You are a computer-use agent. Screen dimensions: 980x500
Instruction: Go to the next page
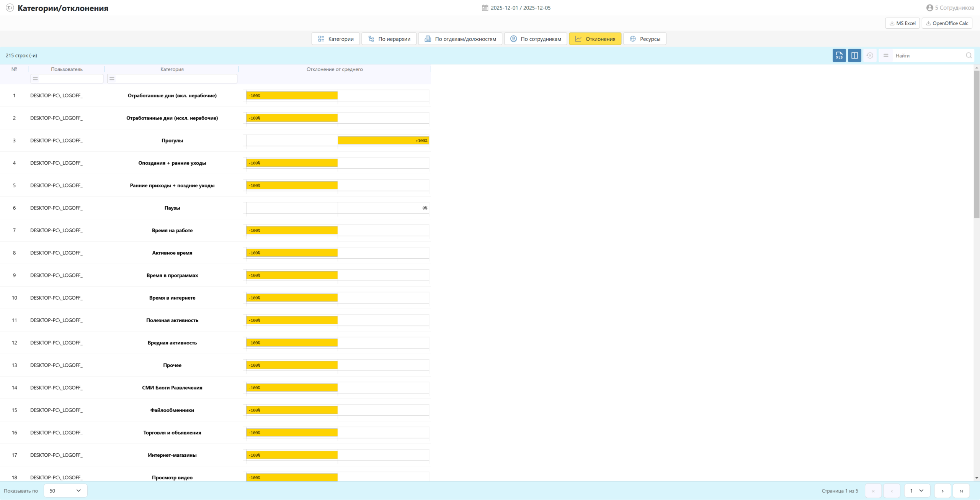point(942,491)
